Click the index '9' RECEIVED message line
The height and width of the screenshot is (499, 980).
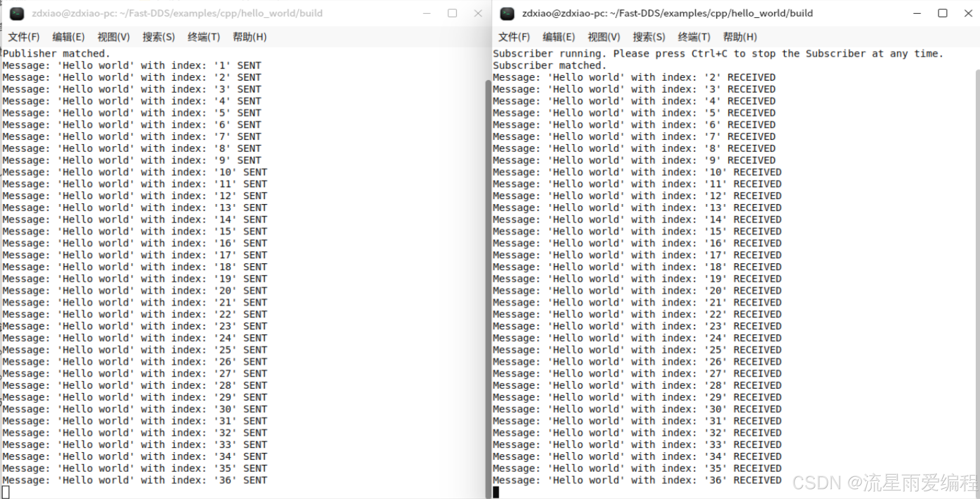tap(634, 160)
